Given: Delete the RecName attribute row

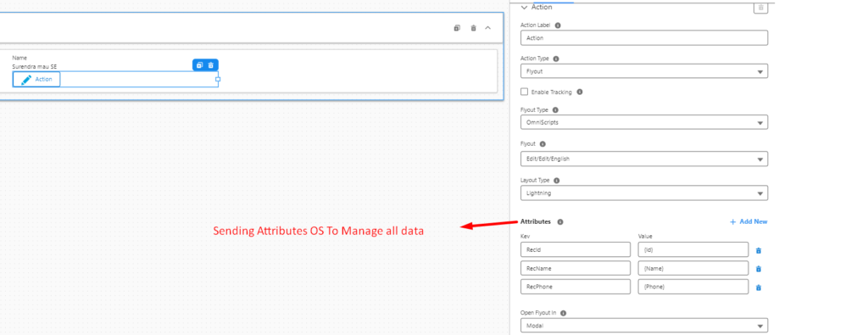Looking at the screenshot, I should click(x=759, y=269).
